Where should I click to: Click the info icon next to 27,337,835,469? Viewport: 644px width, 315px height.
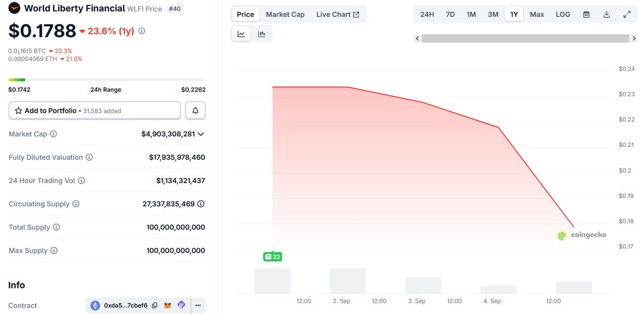(x=201, y=204)
